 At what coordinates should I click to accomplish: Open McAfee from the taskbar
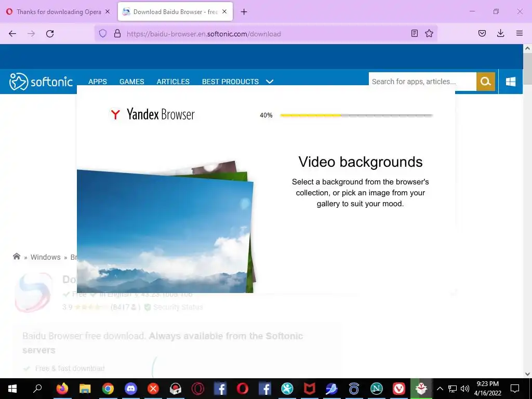pyautogui.click(x=309, y=389)
